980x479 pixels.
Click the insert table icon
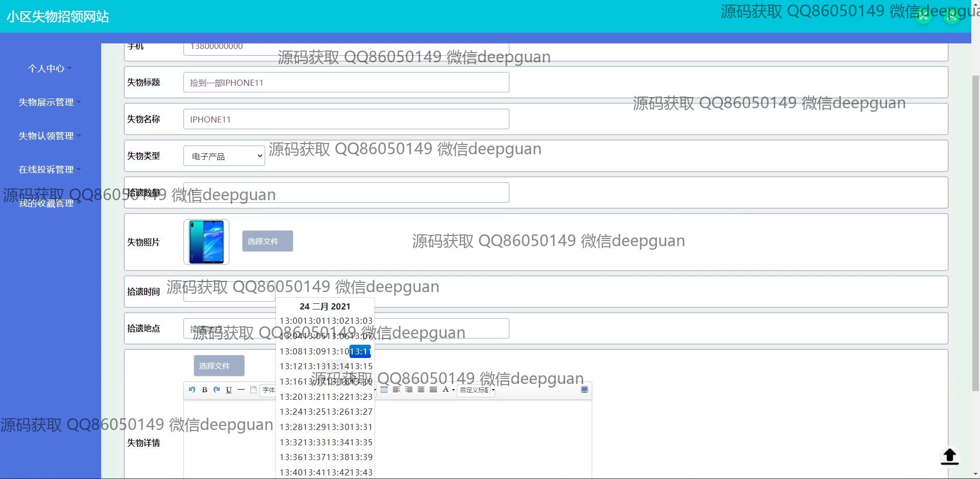pos(384,390)
